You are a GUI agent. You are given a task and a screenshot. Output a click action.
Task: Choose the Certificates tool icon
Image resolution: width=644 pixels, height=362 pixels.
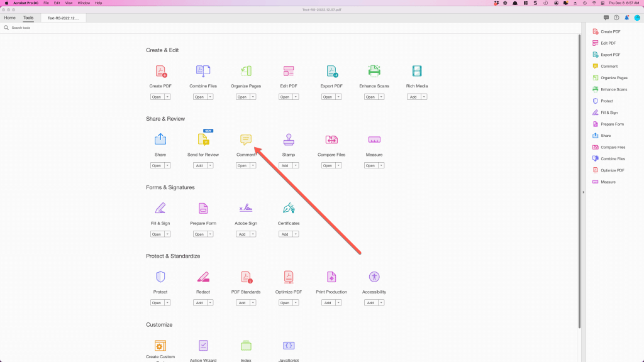(288, 208)
